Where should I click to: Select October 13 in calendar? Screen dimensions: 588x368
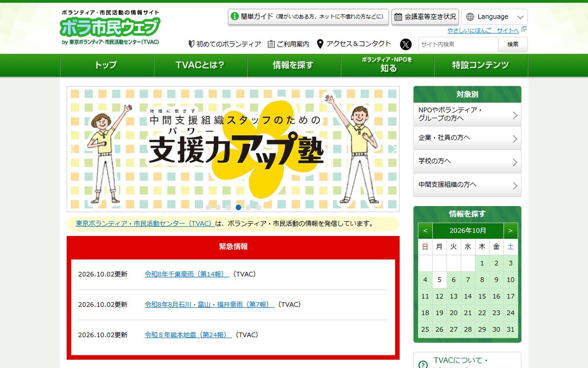pyautogui.click(x=454, y=297)
